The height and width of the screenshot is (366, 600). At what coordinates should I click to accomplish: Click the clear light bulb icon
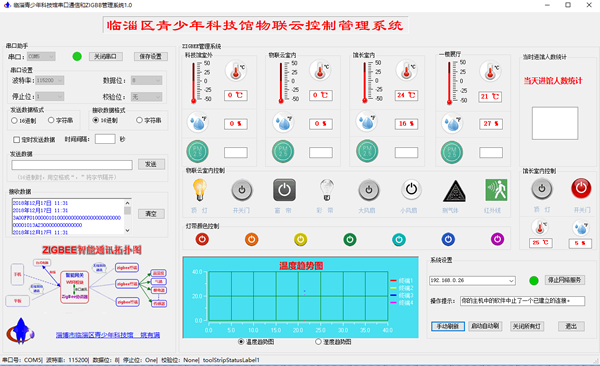[x=326, y=190]
